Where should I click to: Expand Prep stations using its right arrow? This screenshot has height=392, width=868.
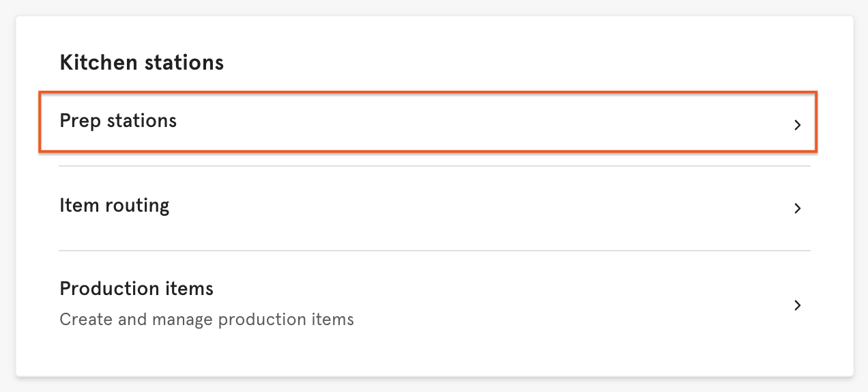(796, 125)
